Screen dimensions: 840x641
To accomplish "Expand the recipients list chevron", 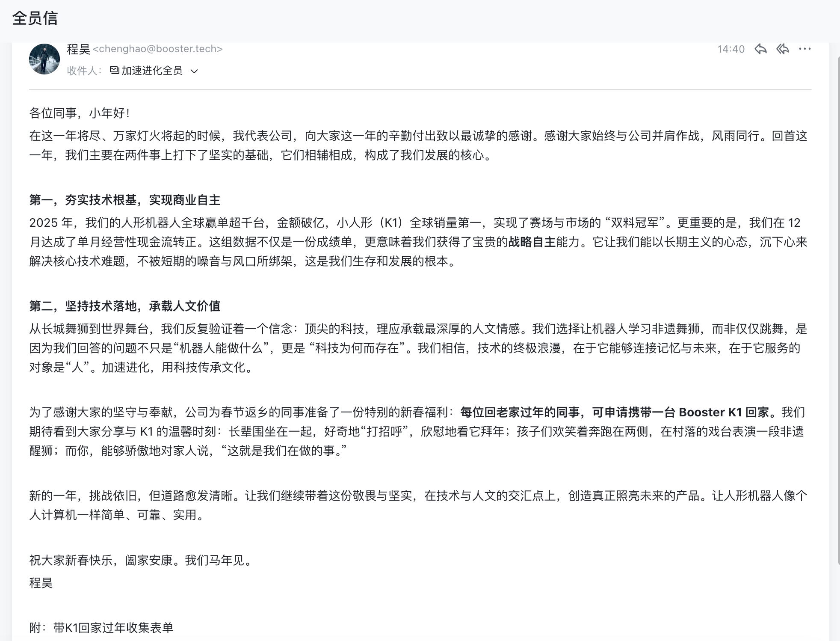I will [x=194, y=71].
